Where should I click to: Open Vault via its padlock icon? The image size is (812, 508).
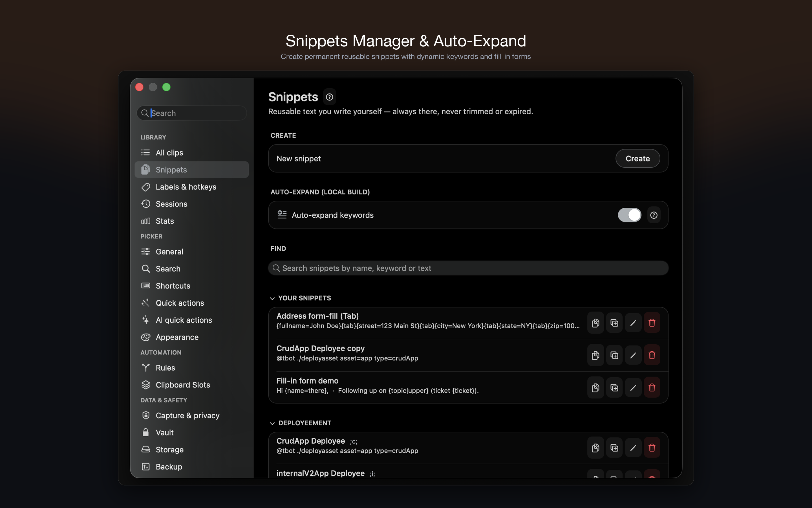[x=145, y=432]
